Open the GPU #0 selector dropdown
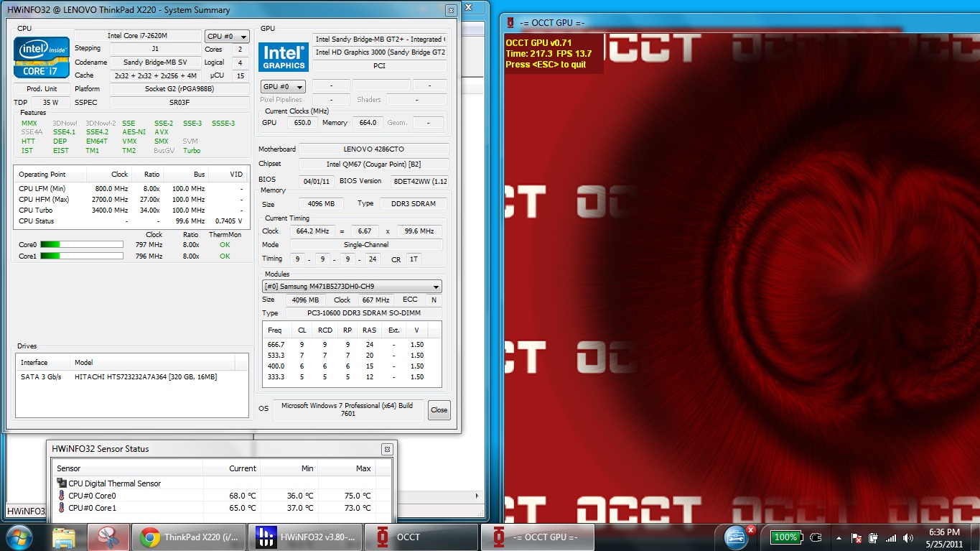Screen dimensions: 980x551 coord(283,86)
